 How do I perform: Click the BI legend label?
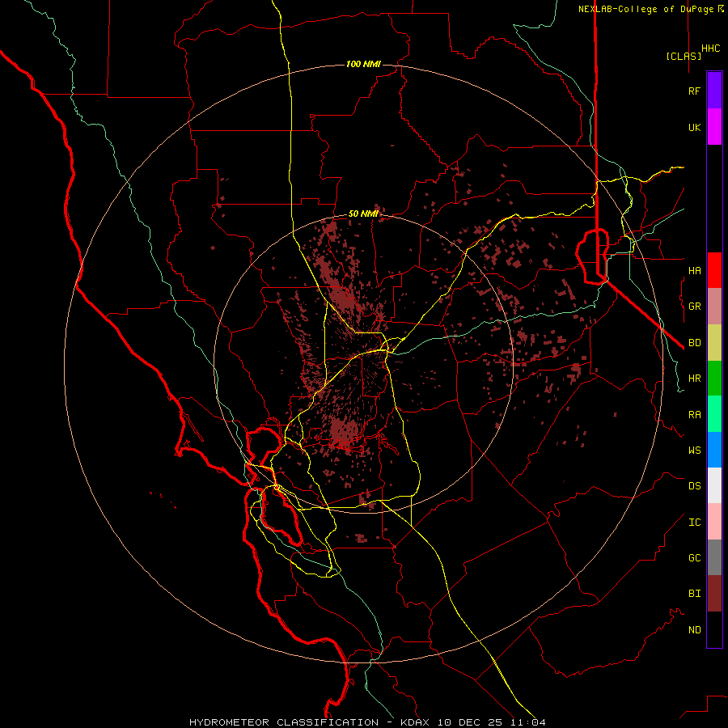694,594
